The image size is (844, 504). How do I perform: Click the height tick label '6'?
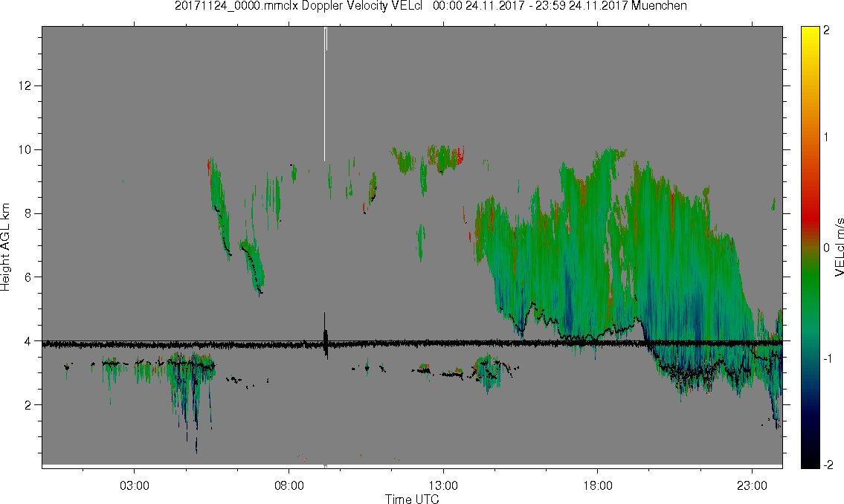[28, 277]
